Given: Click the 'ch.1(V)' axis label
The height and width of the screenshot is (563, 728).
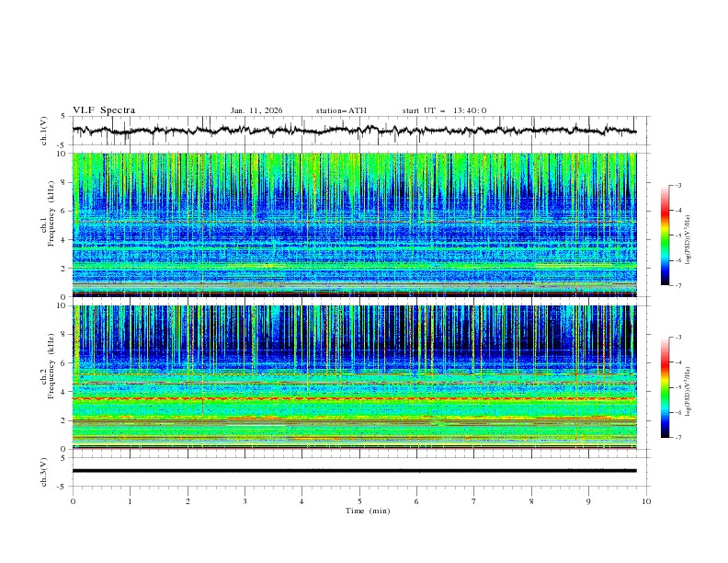Looking at the screenshot, I should click(x=44, y=131).
